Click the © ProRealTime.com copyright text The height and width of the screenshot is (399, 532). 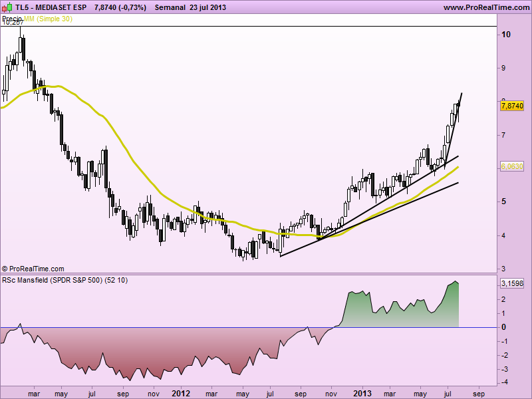pyautogui.click(x=33, y=269)
